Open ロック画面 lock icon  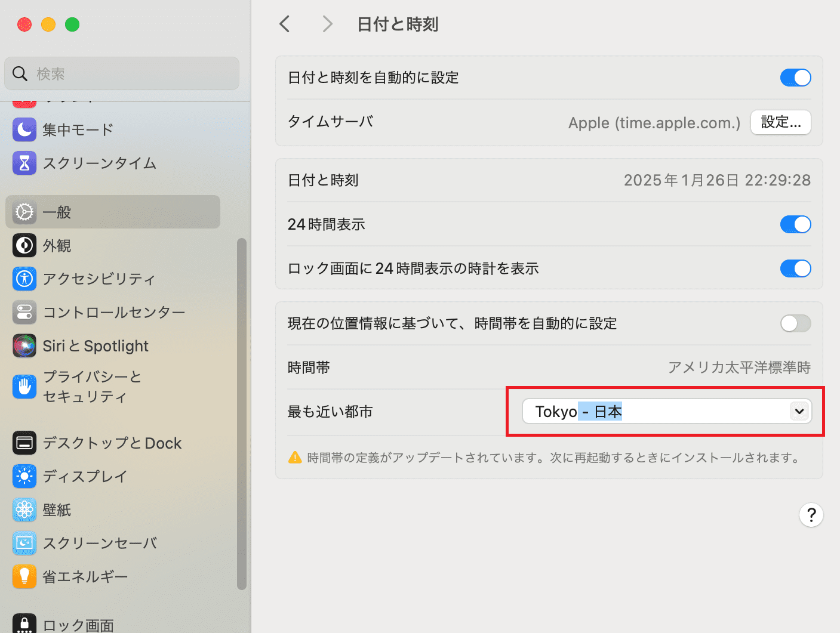24,623
